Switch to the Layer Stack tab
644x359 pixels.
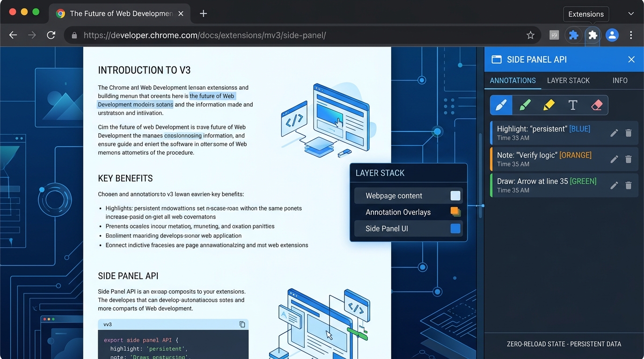[x=568, y=80]
